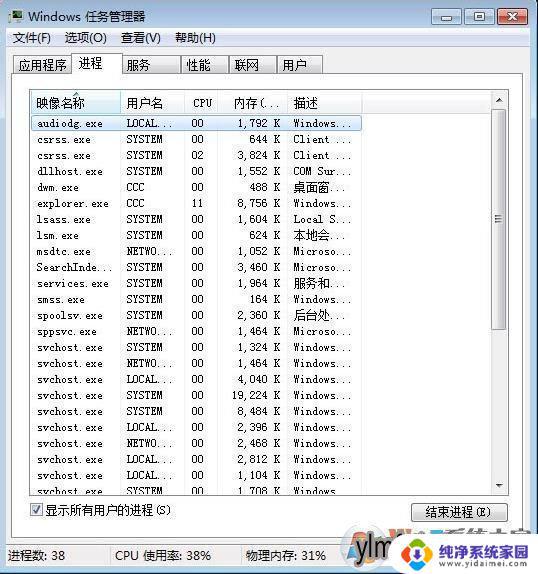Open the 查看(V) menu
Screen dimensions: 538x574
pos(141,38)
